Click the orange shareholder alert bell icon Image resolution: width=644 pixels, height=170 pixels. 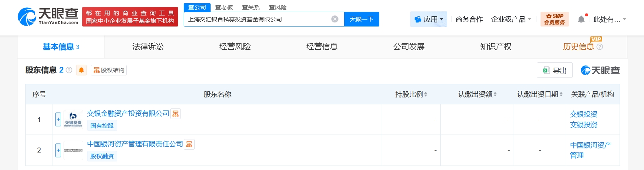tap(81, 70)
